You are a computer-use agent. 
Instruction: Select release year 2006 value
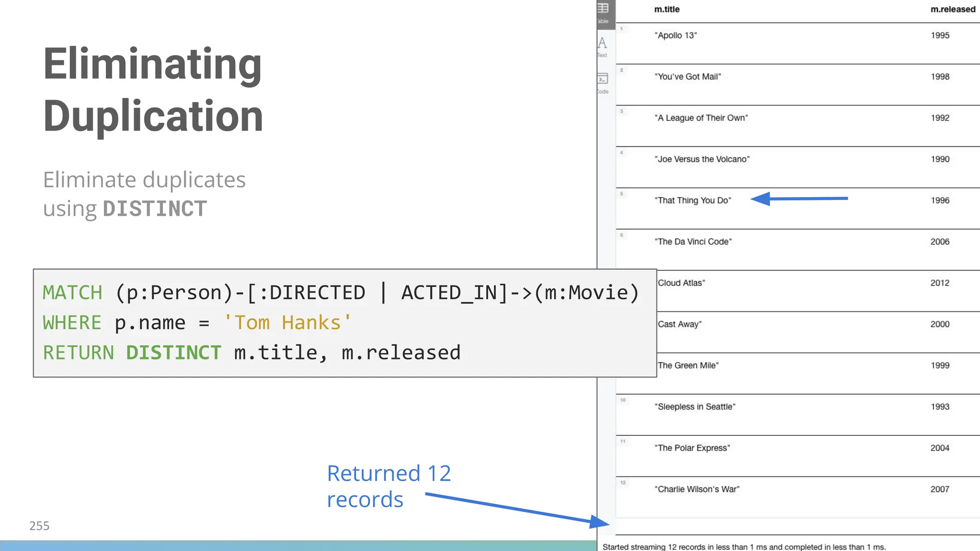click(940, 242)
